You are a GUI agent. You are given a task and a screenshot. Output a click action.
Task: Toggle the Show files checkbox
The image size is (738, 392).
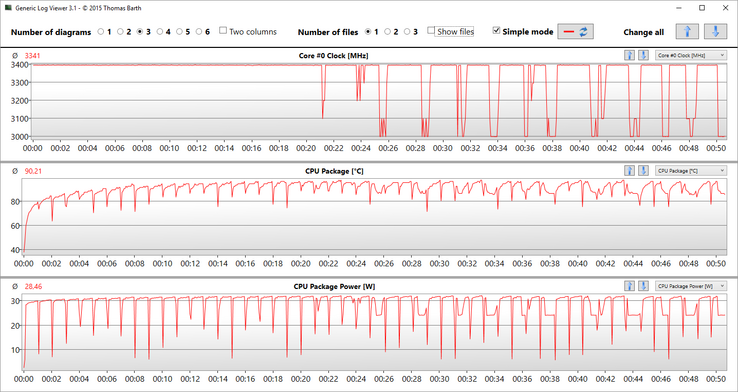click(x=431, y=31)
